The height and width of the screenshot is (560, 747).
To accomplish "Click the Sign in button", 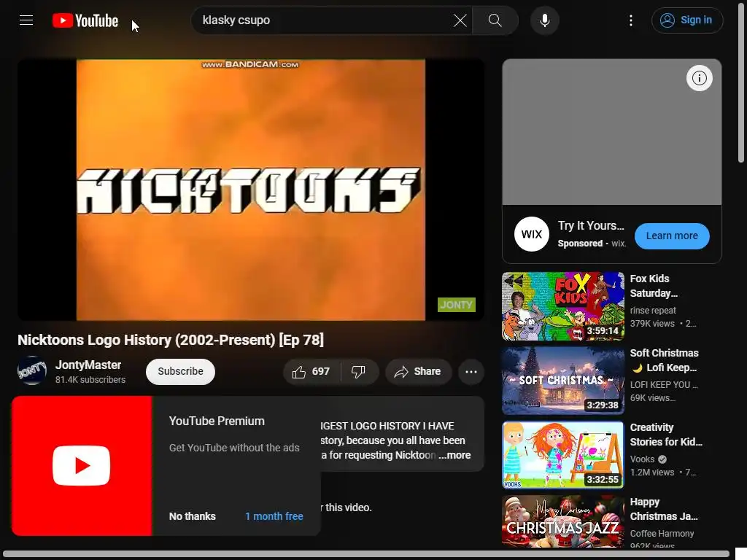I will click(x=687, y=20).
